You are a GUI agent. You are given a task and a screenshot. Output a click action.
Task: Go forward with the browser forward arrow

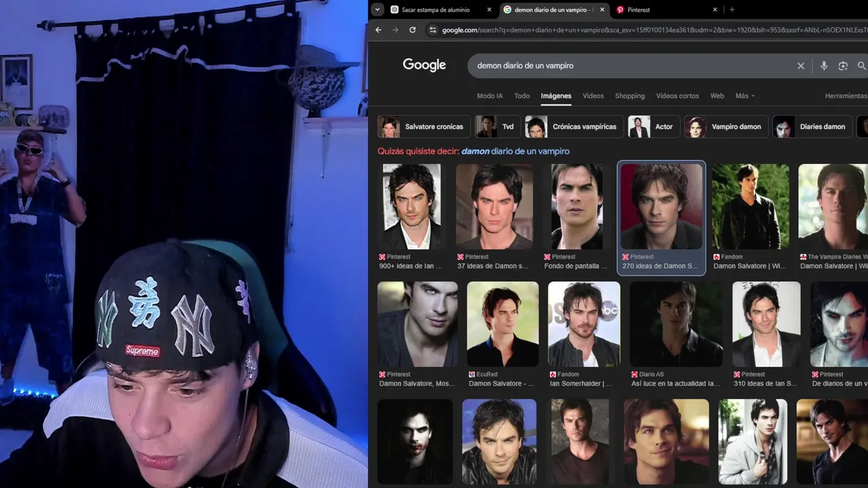395,30
